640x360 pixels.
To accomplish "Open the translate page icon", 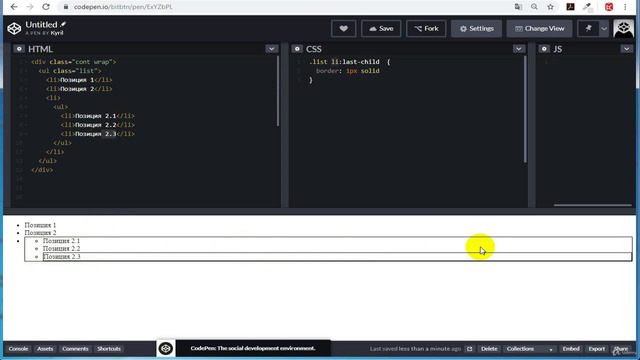I will [518, 7].
